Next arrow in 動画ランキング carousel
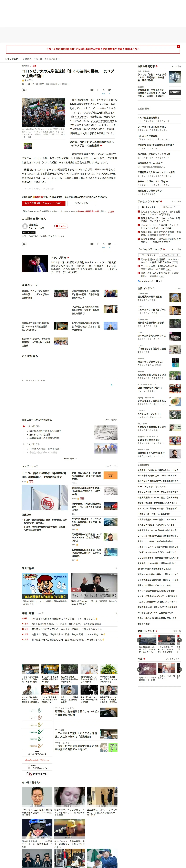This screenshot has width=186, height=868. coord(180,640)
